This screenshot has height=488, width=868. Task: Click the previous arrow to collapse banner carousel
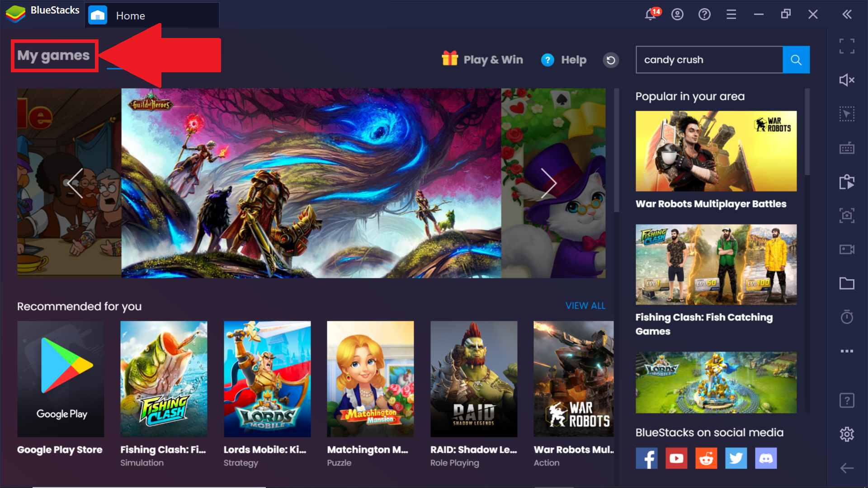coord(75,183)
